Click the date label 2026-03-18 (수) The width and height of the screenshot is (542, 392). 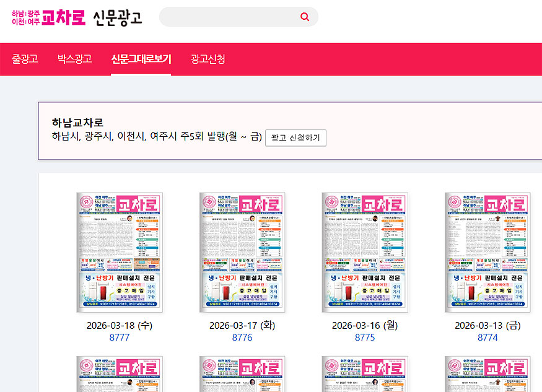119,324
